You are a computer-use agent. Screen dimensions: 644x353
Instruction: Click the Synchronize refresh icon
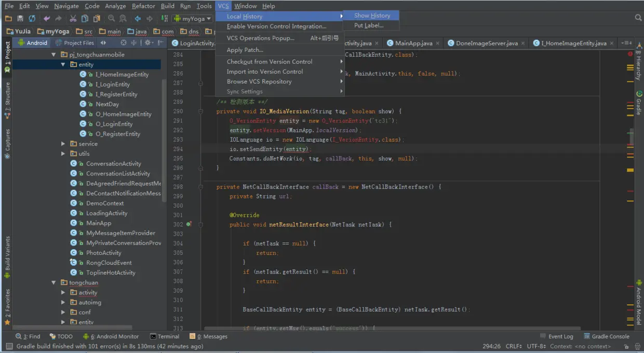point(32,19)
